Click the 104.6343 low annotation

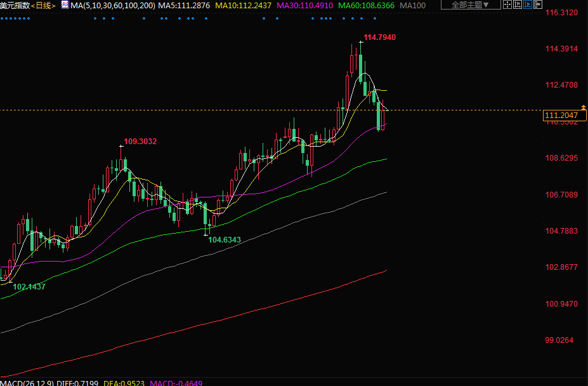pyautogui.click(x=225, y=239)
